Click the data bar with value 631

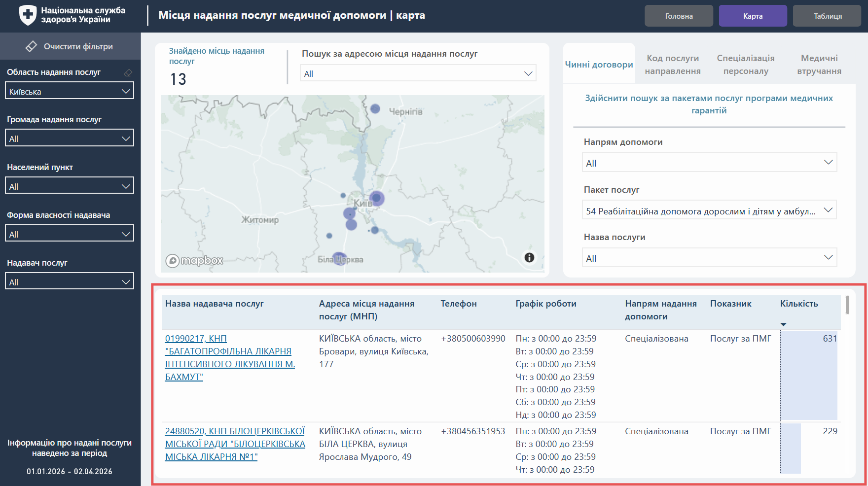[x=809, y=376]
